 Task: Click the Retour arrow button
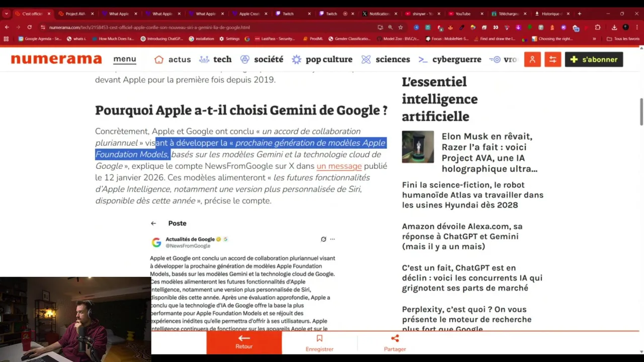click(x=244, y=342)
